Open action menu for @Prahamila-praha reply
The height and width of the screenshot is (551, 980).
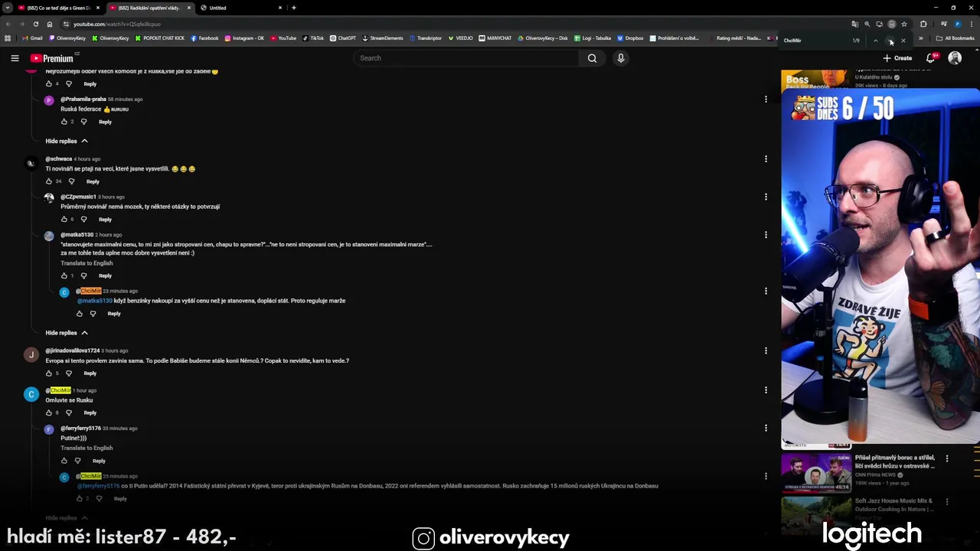(766, 99)
